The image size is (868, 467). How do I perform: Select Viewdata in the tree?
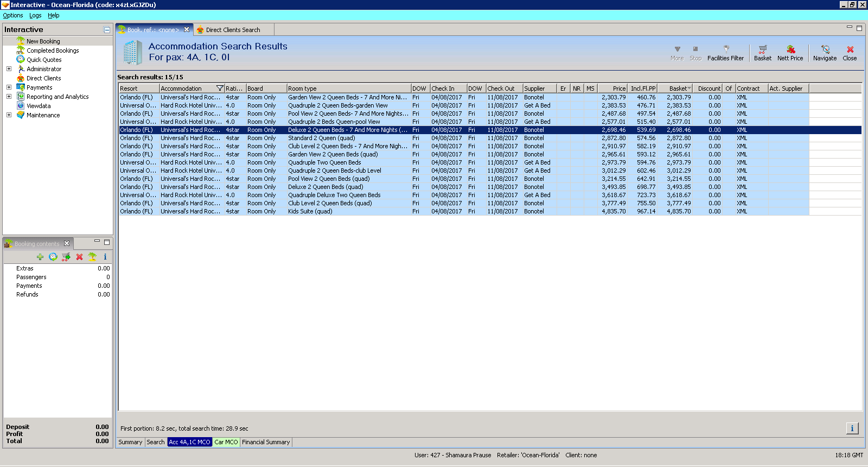tap(39, 106)
